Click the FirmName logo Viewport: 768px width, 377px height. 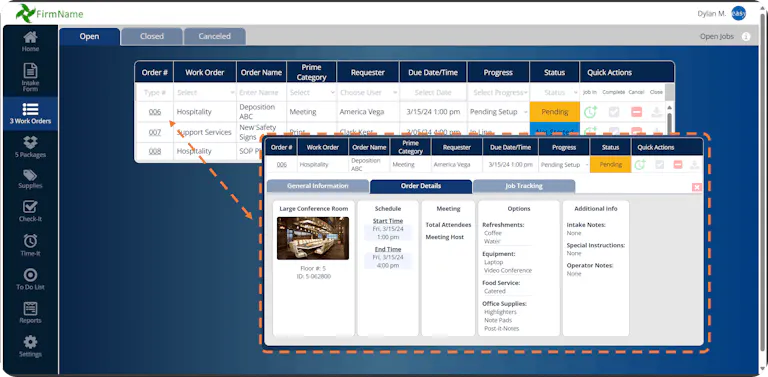[x=49, y=14]
